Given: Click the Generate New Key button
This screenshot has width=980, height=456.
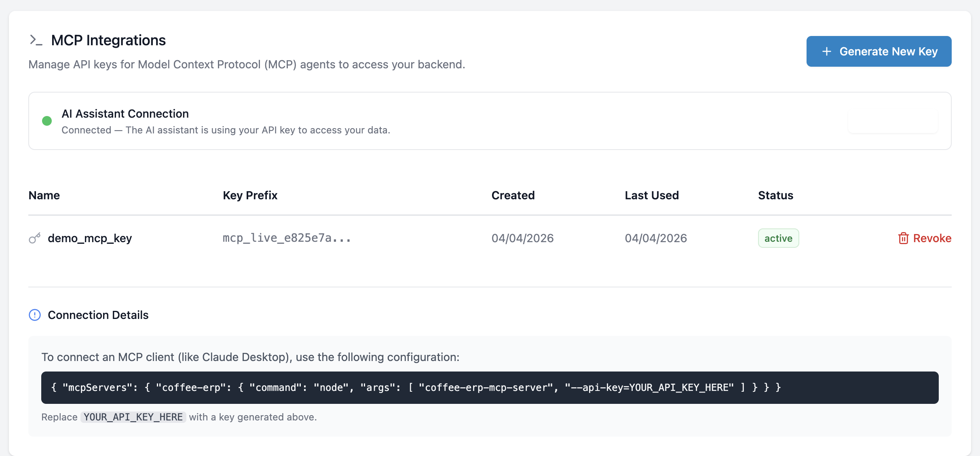Looking at the screenshot, I should pos(879,51).
